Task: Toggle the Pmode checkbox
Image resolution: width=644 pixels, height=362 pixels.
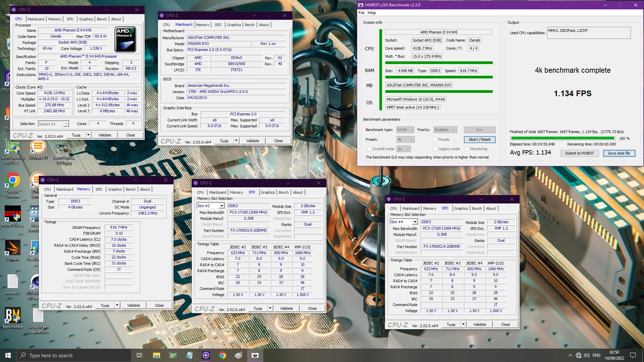Action: point(435,139)
